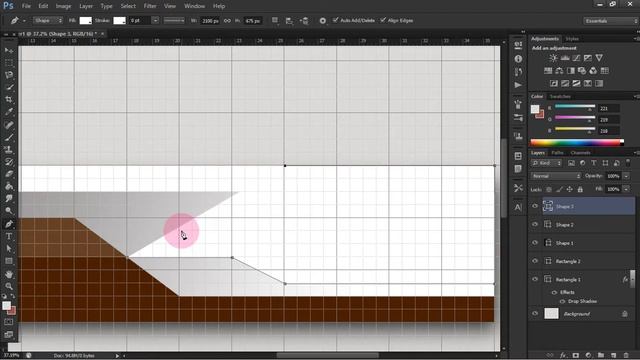Switch to the Swatches tab
This screenshot has width=640, height=360.
point(560,96)
